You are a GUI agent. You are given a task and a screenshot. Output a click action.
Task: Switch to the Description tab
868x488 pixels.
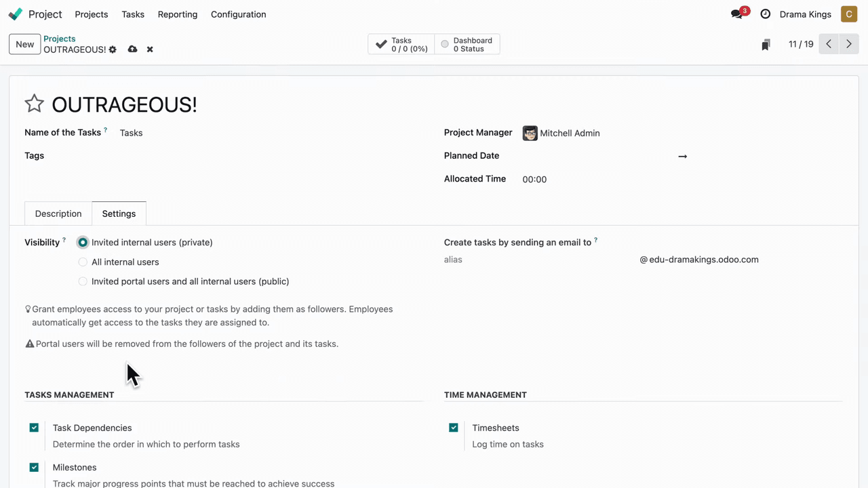(x=58, y=213)
